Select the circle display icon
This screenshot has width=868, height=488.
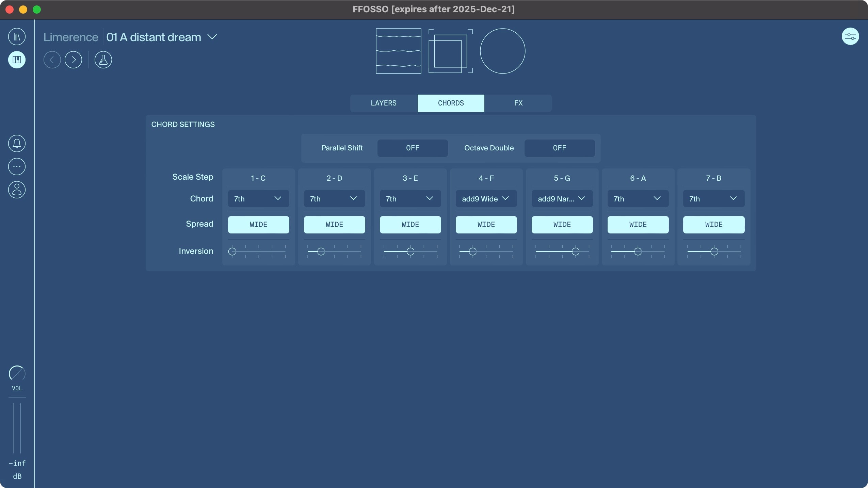click(x=502, y=51)
